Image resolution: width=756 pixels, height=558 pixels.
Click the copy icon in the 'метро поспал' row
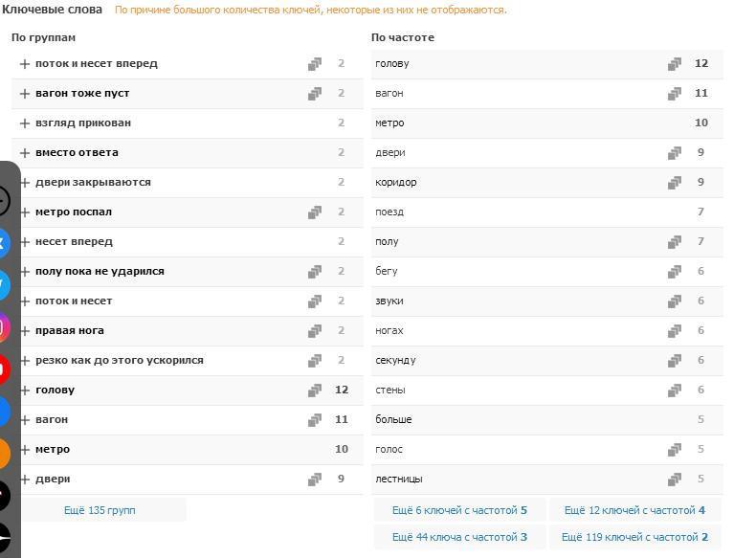(x=315, y=212)
